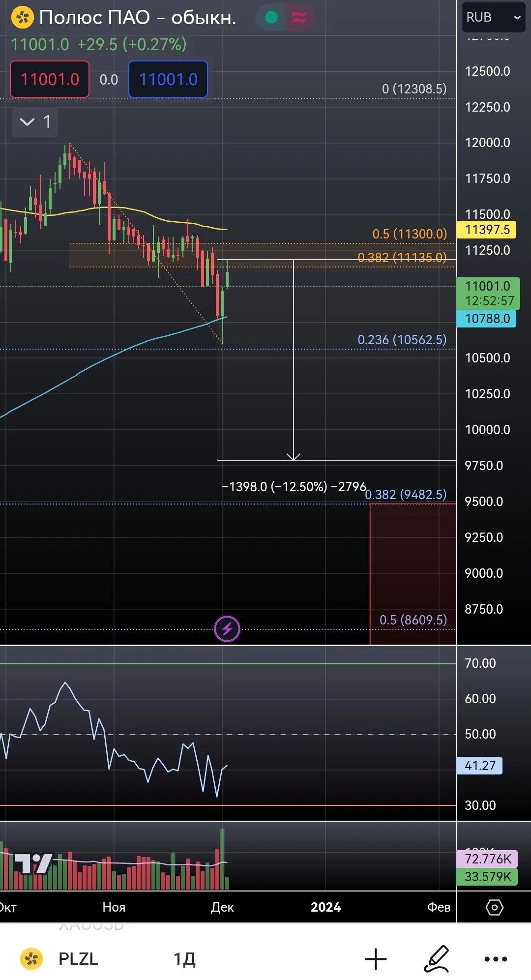Open PLZL symbol search

click(78, 958)
